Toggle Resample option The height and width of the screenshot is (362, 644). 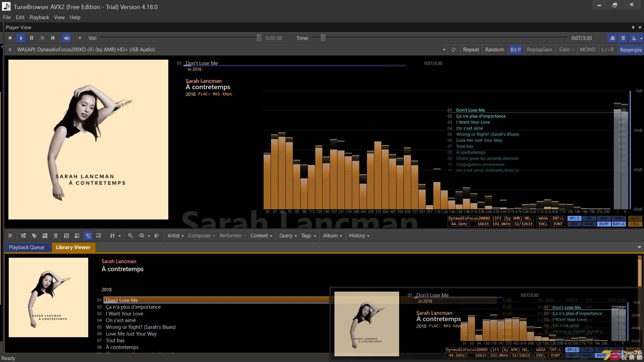[631, 50]
